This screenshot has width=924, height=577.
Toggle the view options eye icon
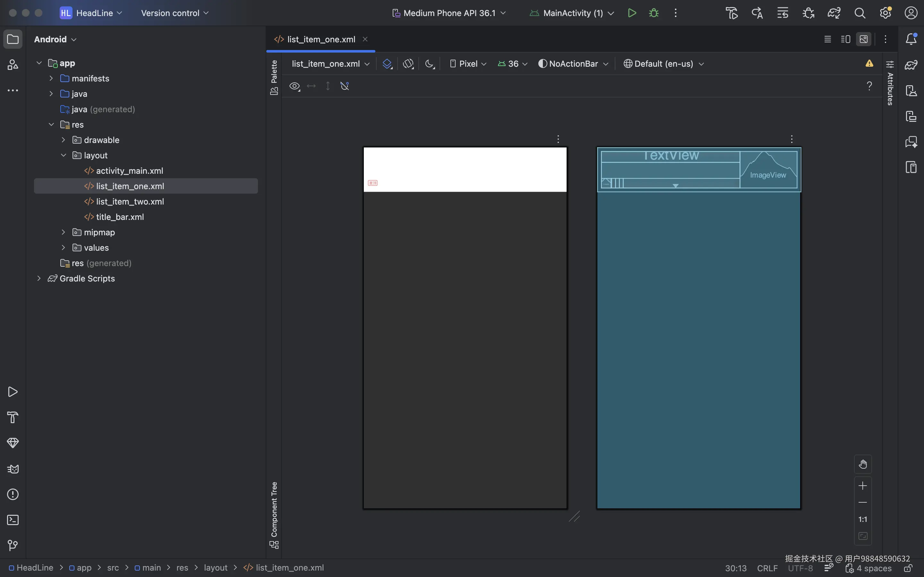click(295, 86)
